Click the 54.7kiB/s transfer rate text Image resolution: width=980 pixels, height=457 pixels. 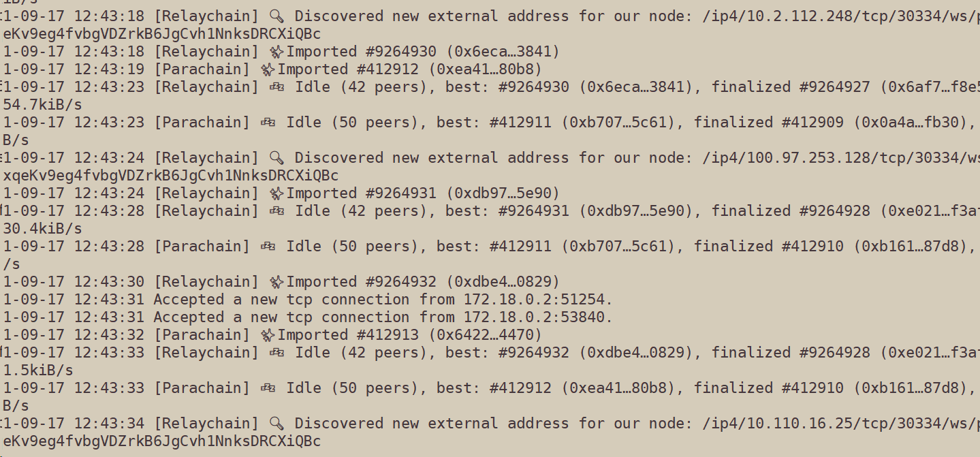coord(42,104)
